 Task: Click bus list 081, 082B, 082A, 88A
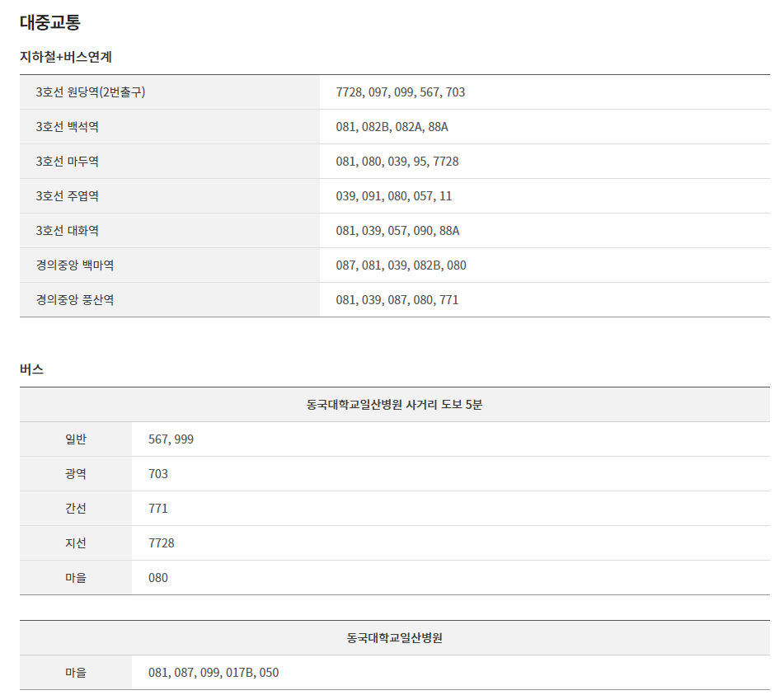tap(392, 127)
